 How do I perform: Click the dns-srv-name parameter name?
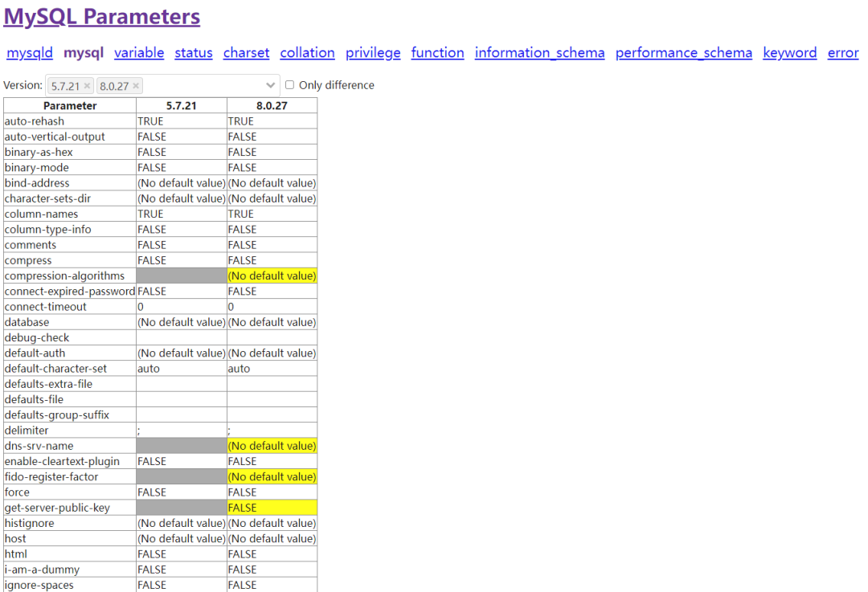click(39, 447)
